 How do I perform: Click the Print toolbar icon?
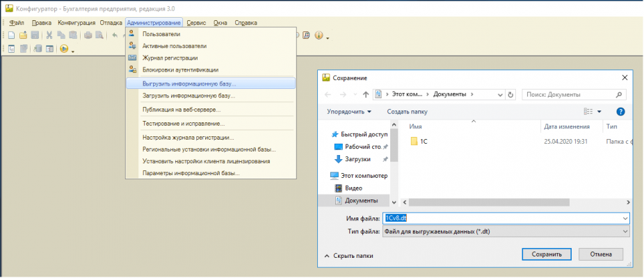pyautogui.click(x=88, y=35)
